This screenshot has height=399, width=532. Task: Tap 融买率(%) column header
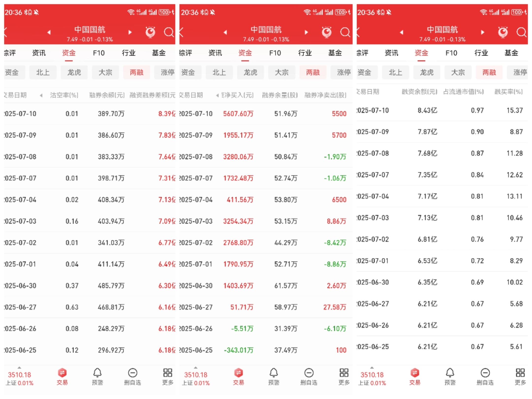(509, 92)
